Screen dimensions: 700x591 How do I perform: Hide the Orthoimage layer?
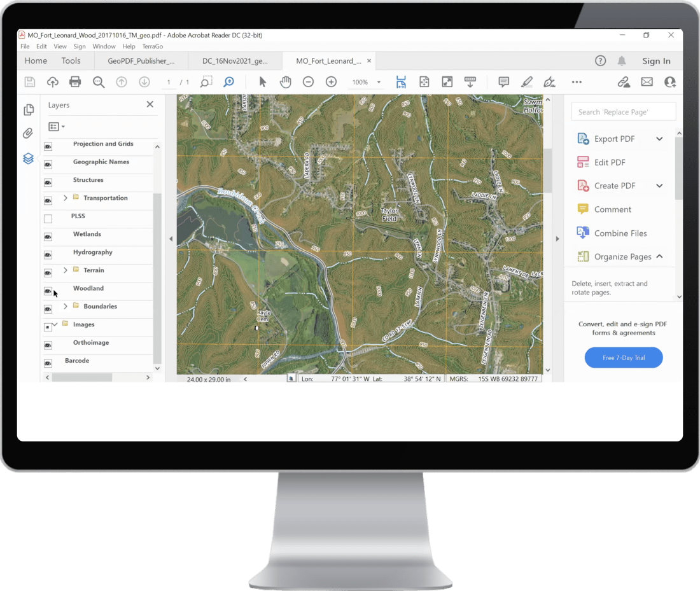(47, 345)
